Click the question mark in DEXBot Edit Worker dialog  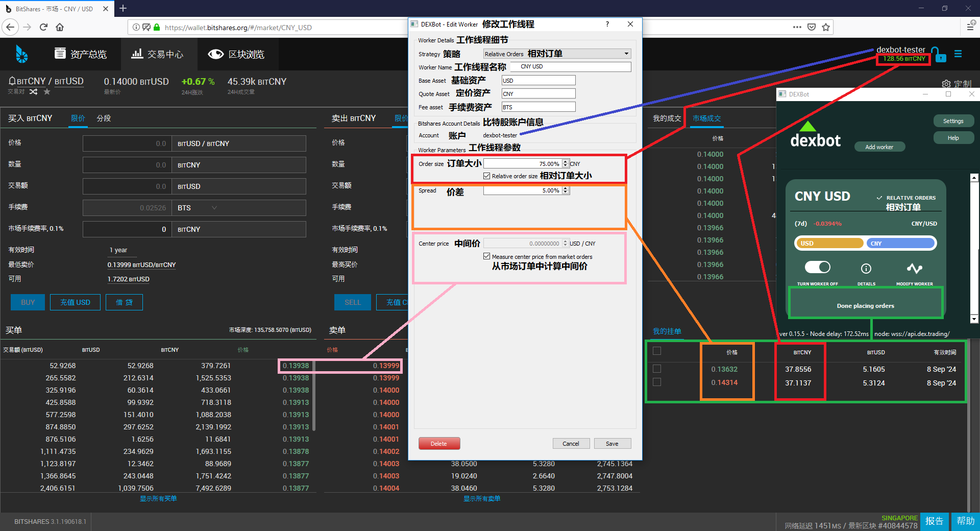[x=607, y=24]
